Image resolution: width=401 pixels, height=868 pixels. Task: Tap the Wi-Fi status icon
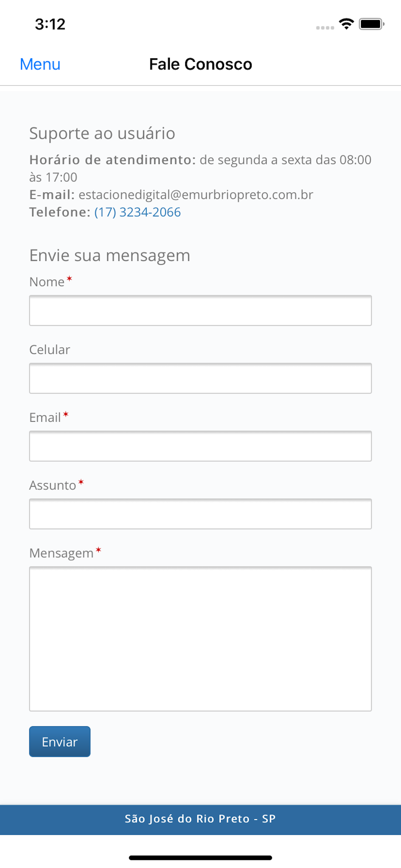pos(346,24)
